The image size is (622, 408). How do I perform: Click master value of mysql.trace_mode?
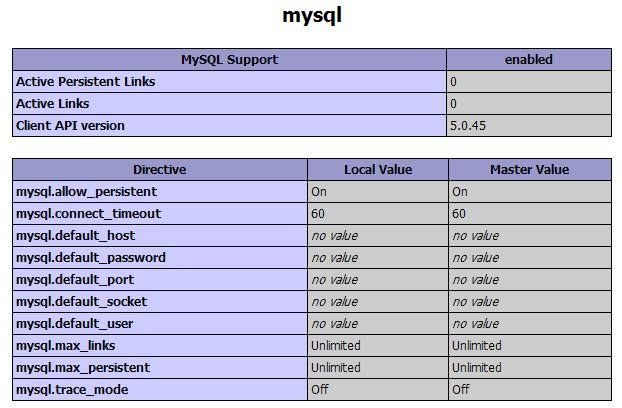(x=461, y=390)
